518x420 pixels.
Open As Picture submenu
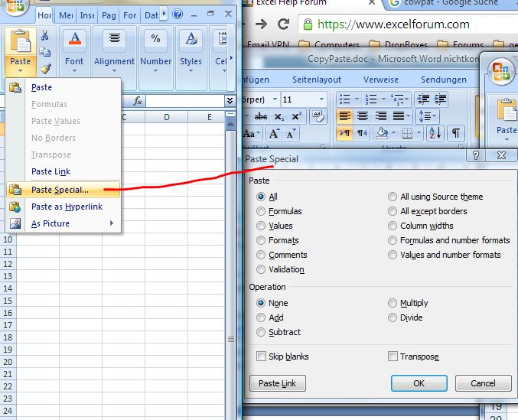coord(64,223)
